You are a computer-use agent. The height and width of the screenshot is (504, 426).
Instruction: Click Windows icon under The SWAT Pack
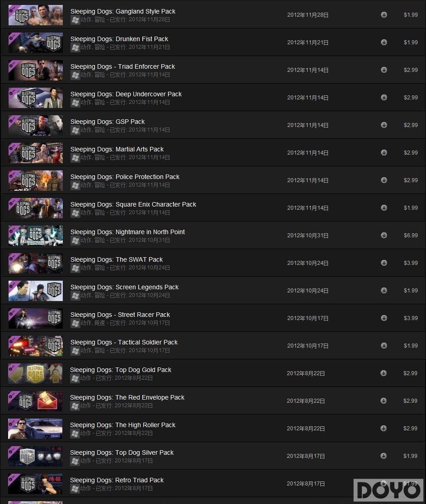click(x=75, y=268)
